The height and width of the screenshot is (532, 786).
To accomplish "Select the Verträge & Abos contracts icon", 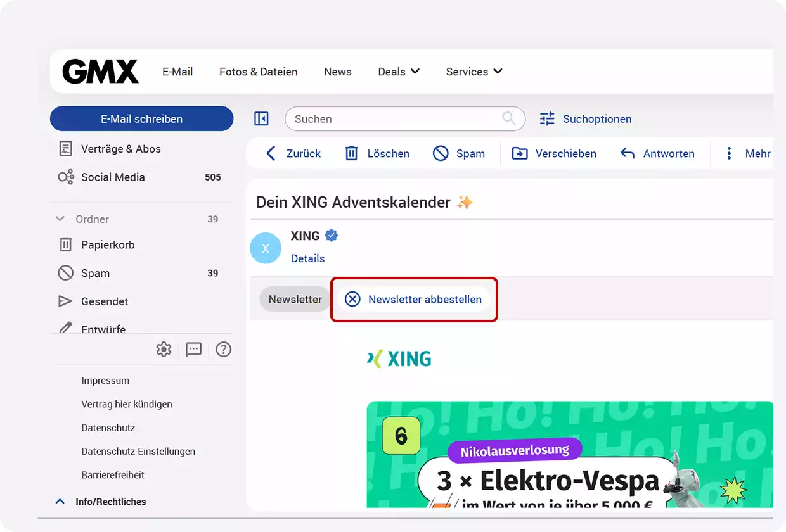I will point(65,148).
